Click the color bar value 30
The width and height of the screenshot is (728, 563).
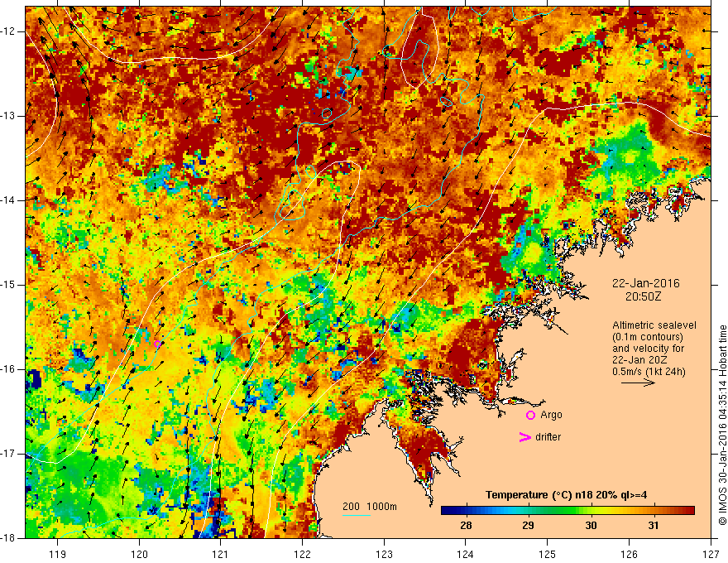point(591,526)
